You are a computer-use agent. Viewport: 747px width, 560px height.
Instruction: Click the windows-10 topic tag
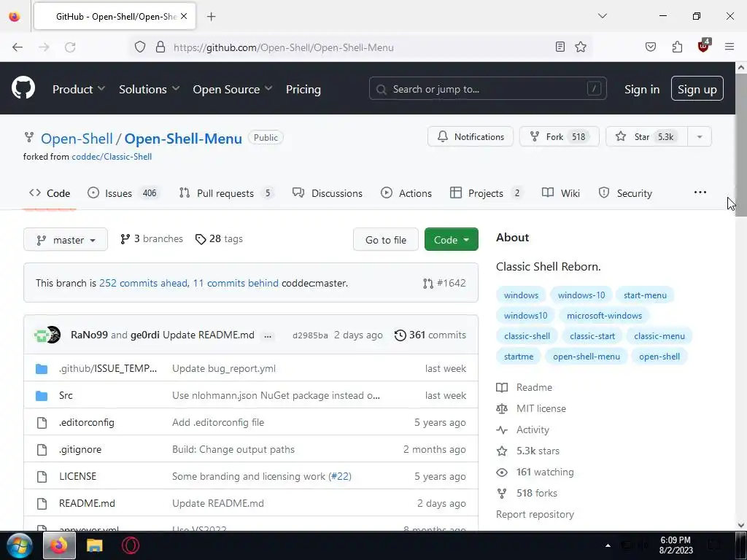[x=581, y=295]
